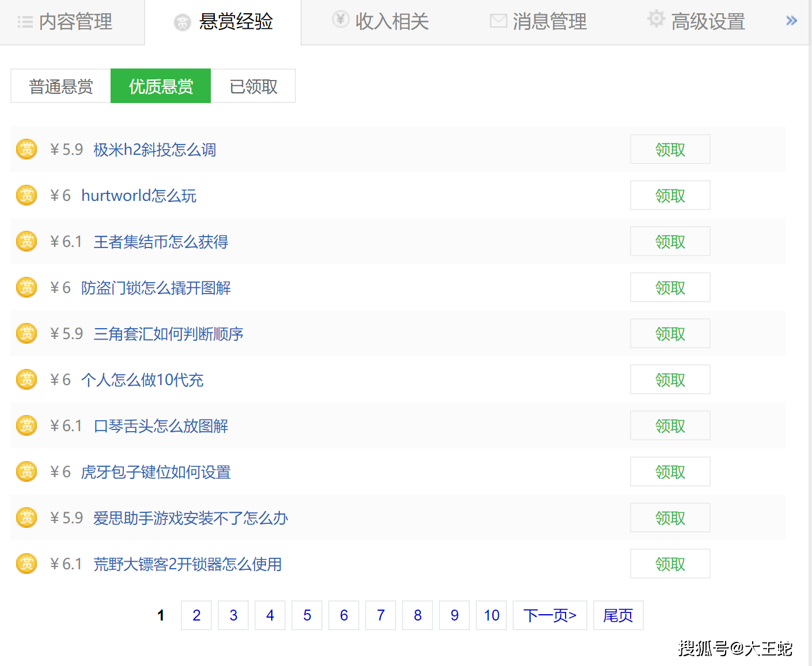Go to page 2
Image resolution: width=812 pixels, height=666 pixels.
tap(196, 615)
